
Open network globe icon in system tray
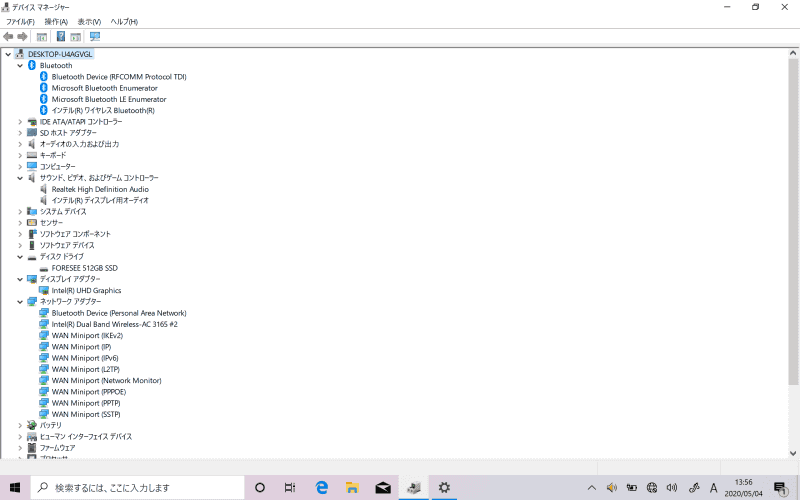coord(652,488)
